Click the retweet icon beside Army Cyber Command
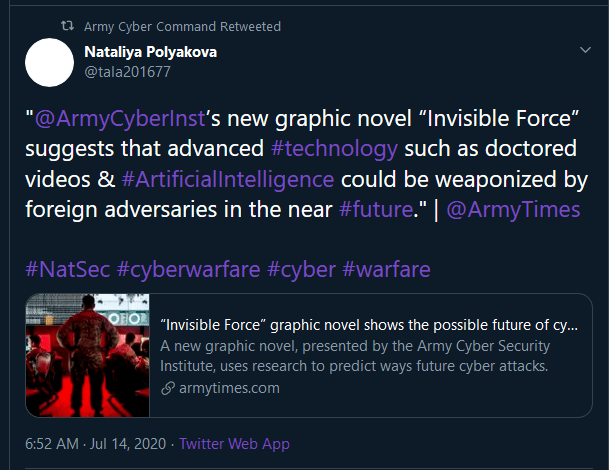Image resolution: width=609 pixels, height=470 pixels. pyautogui.click(x=67, y=26)
